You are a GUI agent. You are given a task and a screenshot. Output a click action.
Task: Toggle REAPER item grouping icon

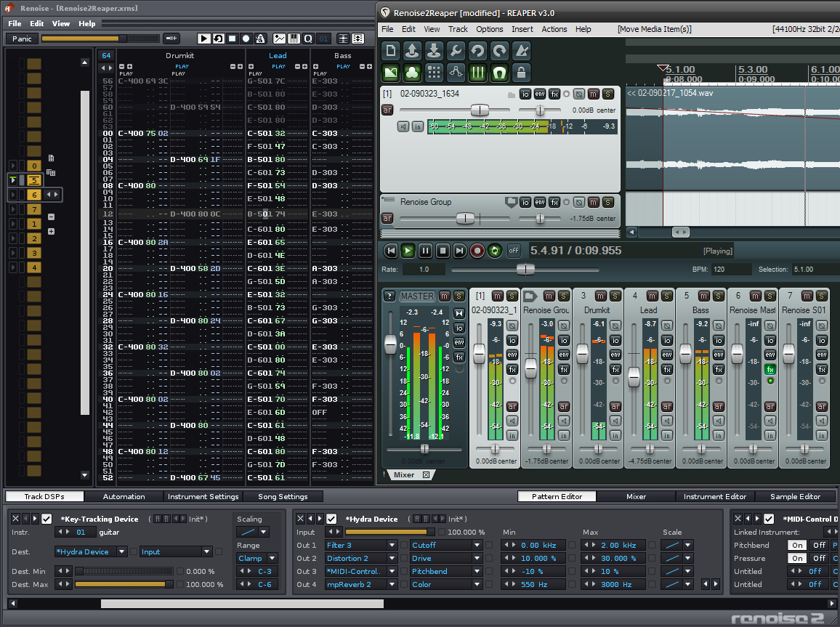(413, 72)
